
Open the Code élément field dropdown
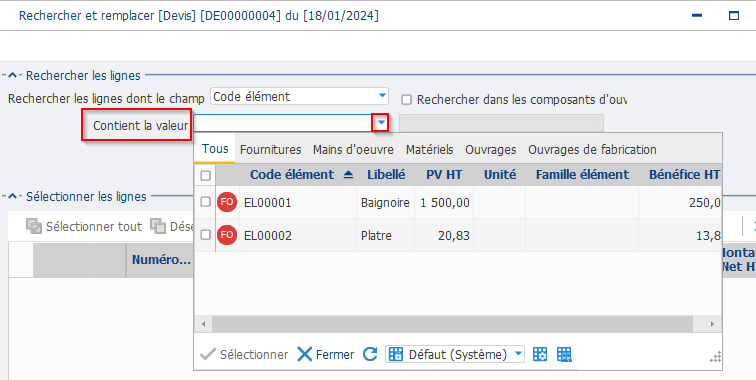coord(382,95)
